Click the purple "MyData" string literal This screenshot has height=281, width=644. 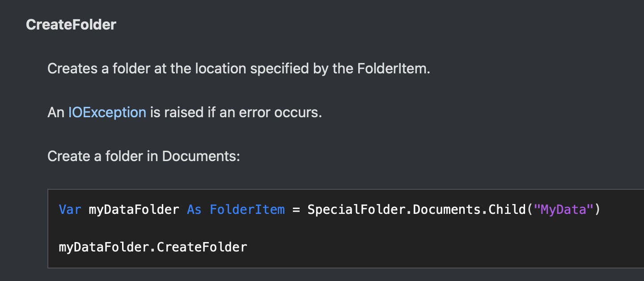(563, 209)
